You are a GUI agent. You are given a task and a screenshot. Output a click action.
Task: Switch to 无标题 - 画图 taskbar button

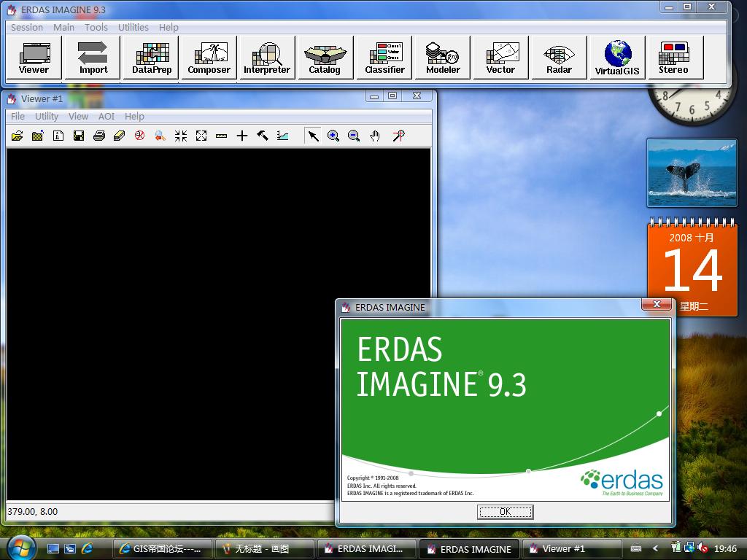coord(264,549)
